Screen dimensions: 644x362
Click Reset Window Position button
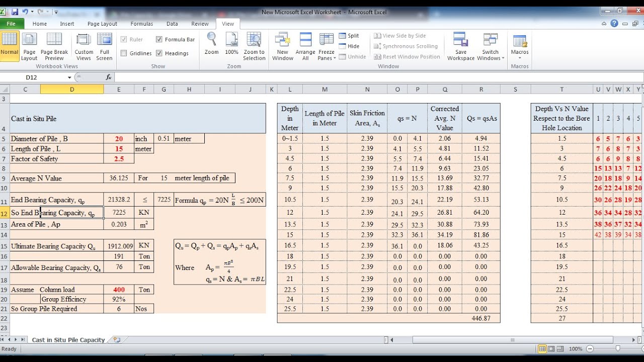click(x=407, y=57)
